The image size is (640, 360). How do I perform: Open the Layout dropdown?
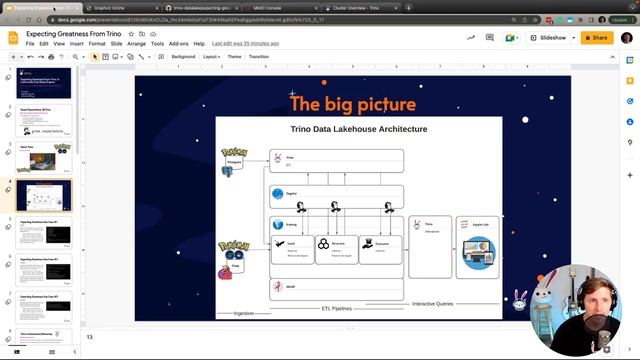pyautogui.click(x=211, y=57)
